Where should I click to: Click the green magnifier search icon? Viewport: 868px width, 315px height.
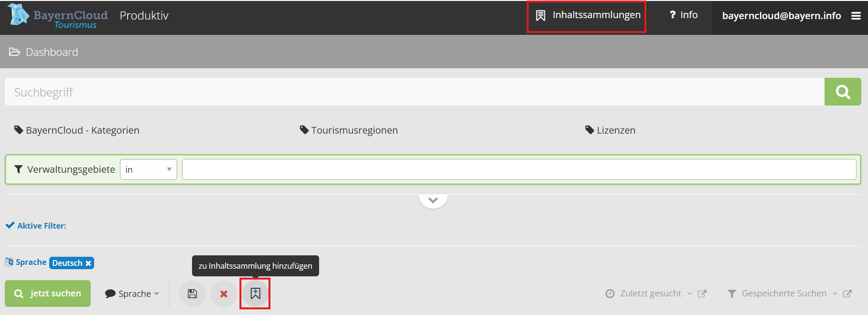842,92
